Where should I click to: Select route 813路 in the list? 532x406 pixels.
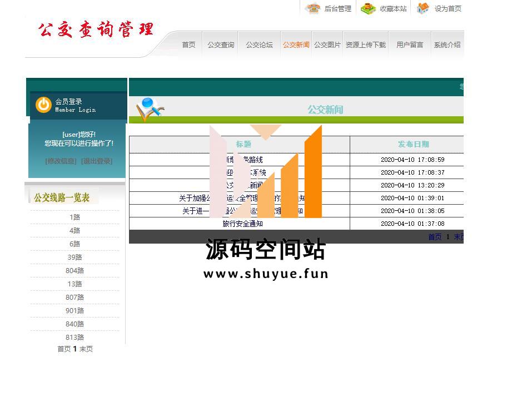[x=74, y=338]
